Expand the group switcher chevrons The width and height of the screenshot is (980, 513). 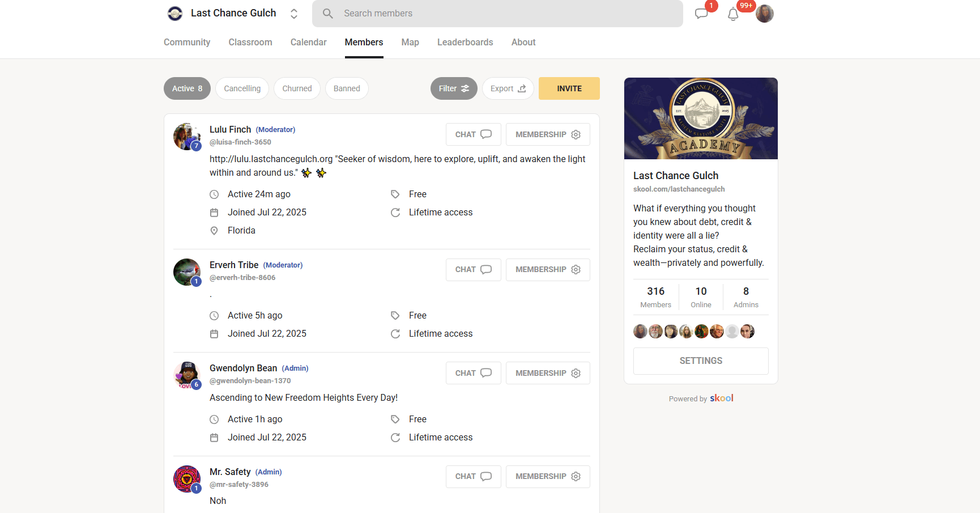pos(294,14)
